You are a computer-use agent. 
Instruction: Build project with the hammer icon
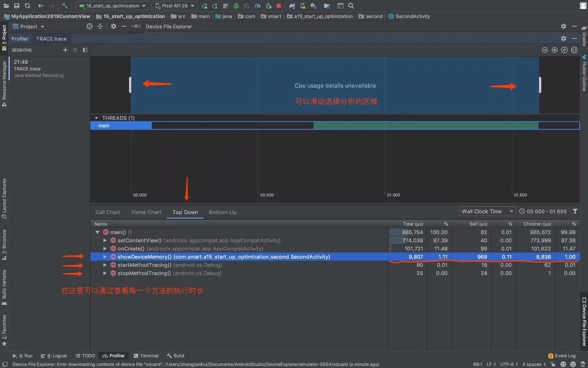tap(65, 6)
